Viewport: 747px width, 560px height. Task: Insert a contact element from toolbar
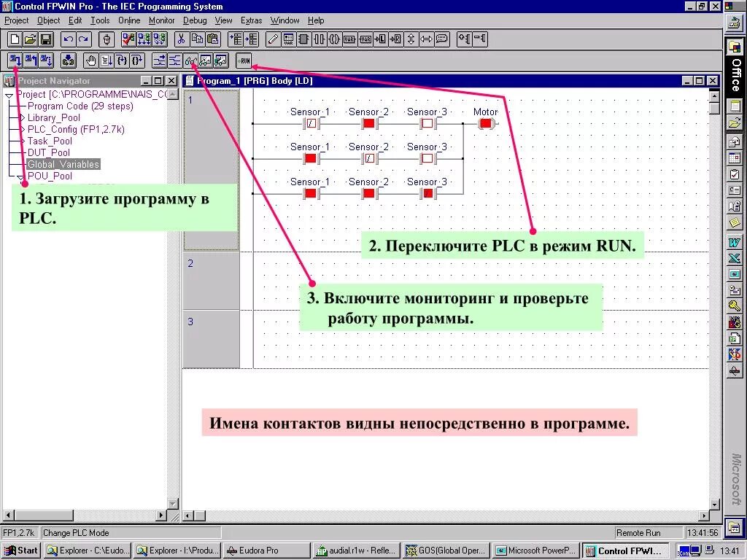pyautogui.click(x=319, y=39)
